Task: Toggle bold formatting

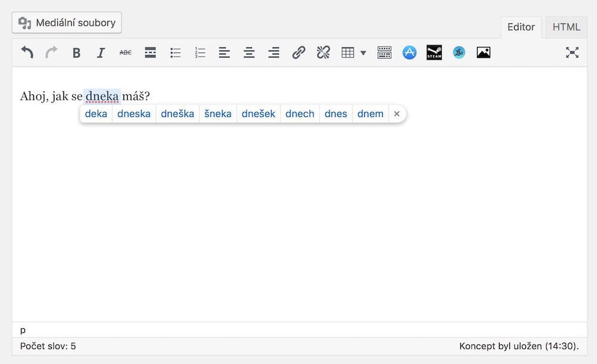Action: pyautogui.click(x=76, y=53)
